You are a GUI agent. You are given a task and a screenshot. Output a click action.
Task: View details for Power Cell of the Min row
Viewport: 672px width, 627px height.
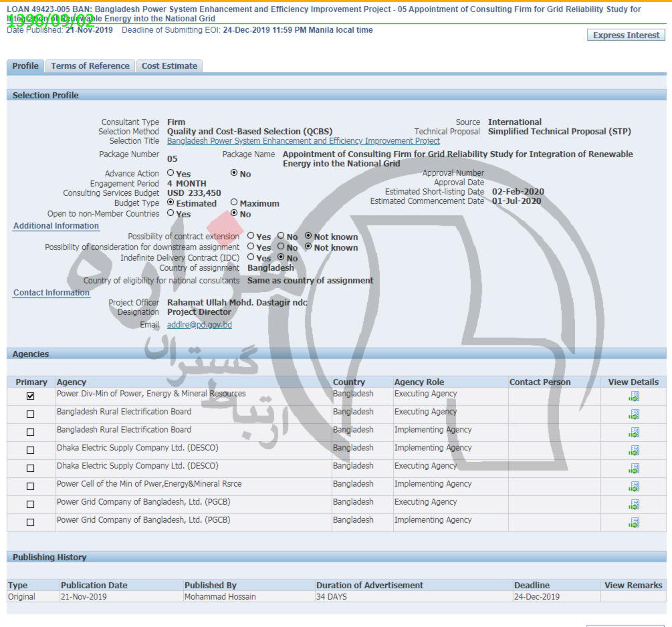pos(633,487)
